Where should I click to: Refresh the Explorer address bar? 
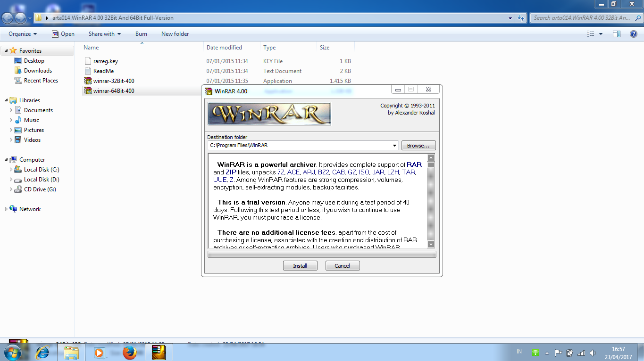pyautogui.click(x=521, y=18)
